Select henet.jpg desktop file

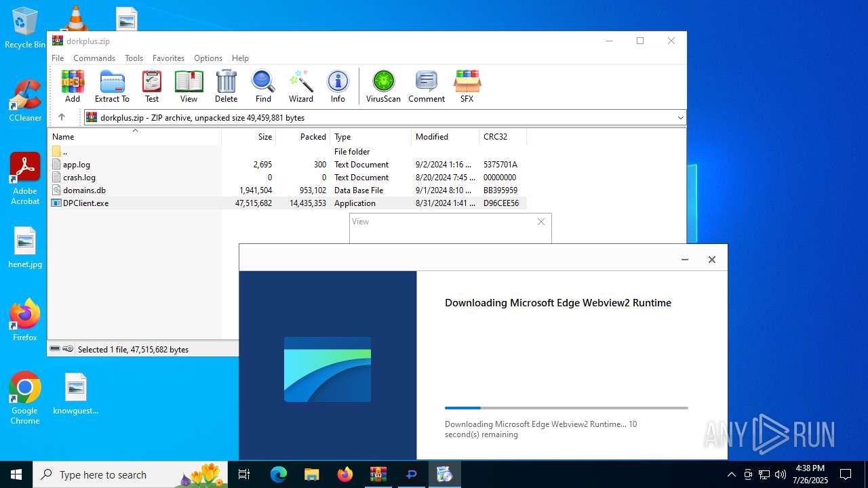tap(25, 248)
